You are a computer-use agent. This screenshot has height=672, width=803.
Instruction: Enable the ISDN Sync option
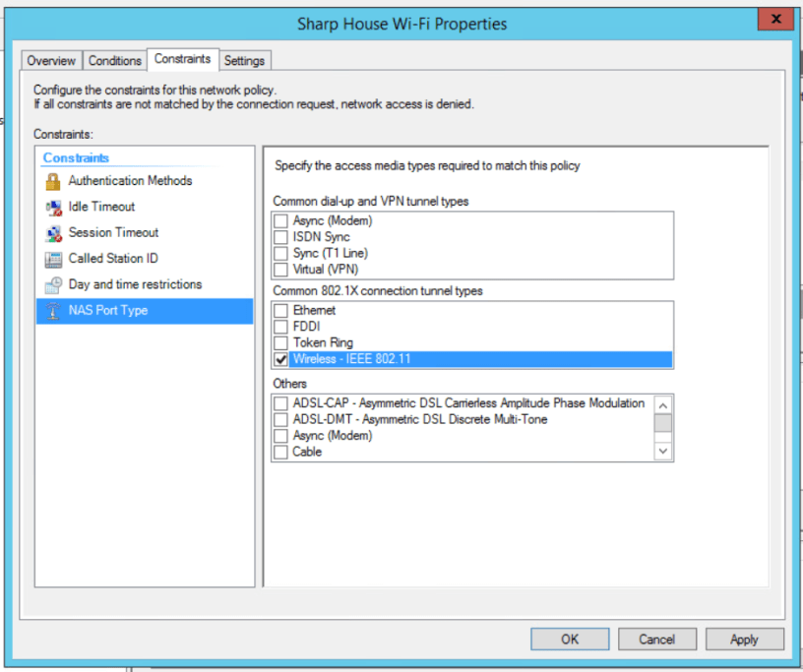[x=280, y=236]
